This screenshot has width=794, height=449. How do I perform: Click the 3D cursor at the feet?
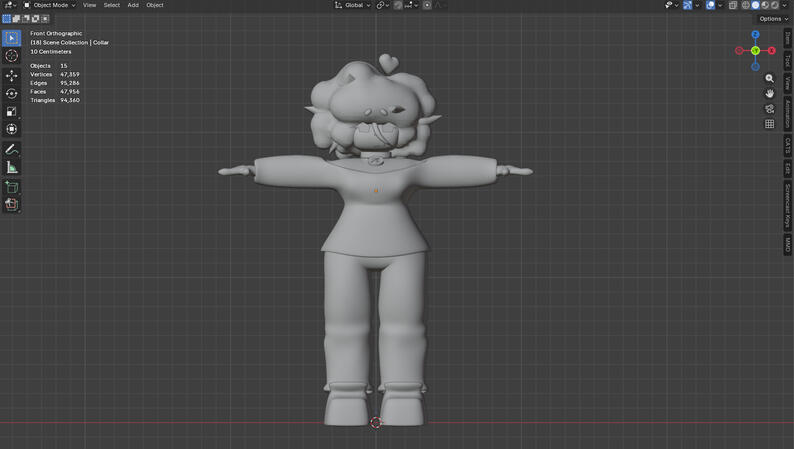376,423
